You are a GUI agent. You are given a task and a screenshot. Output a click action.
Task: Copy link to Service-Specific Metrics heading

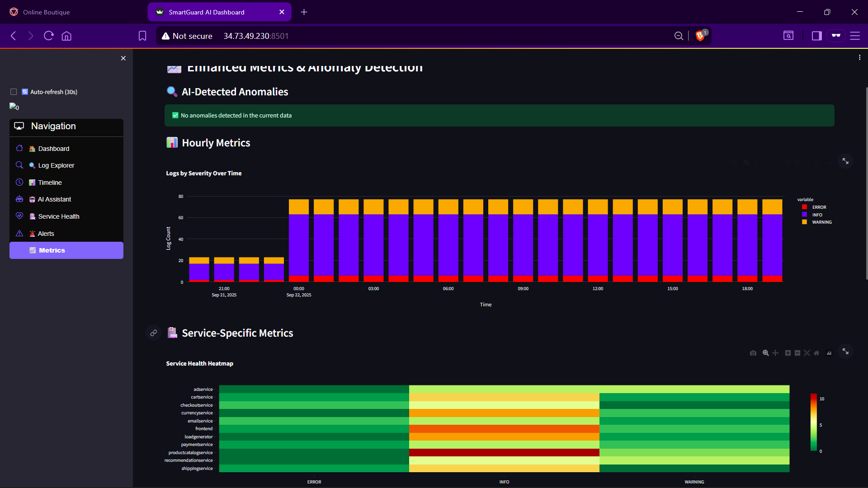click(154, 333)
